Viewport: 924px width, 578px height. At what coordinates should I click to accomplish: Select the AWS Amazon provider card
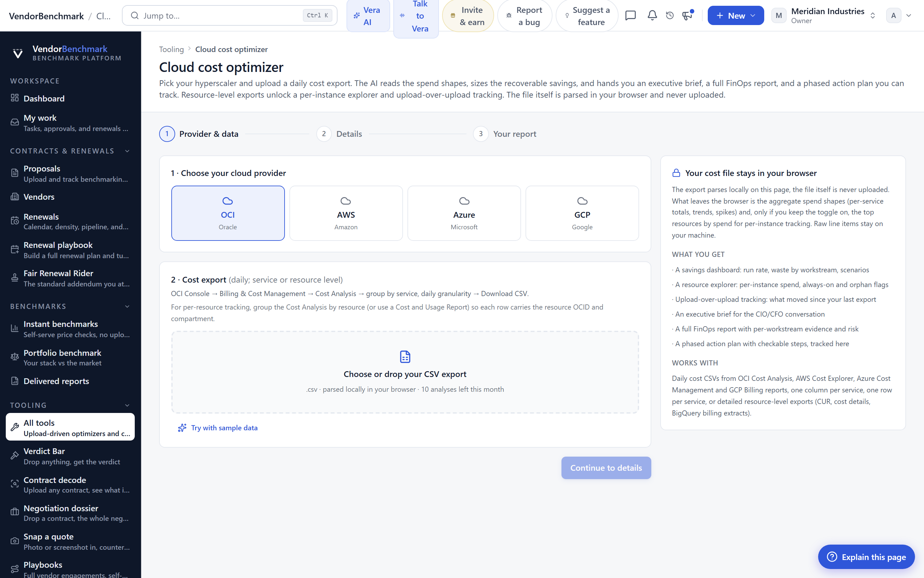pos(346,213)
